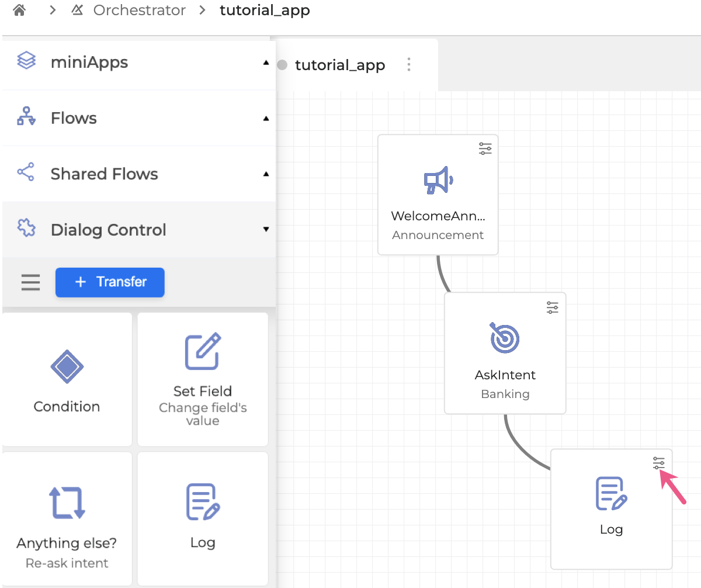Click the blue Transfer button
701x588 pixels.
point(110,282)
